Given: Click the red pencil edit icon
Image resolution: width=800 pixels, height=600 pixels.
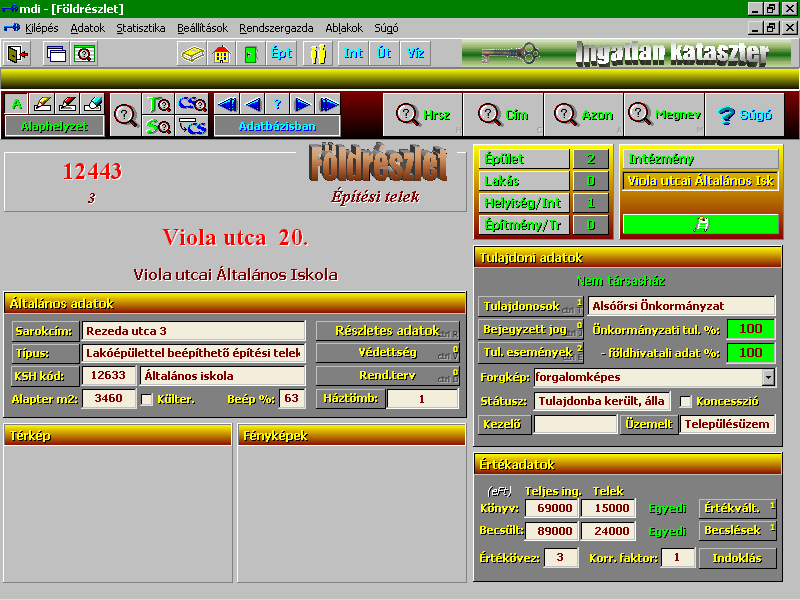Looking at the screenshot, I should click(x=67, y=104).
